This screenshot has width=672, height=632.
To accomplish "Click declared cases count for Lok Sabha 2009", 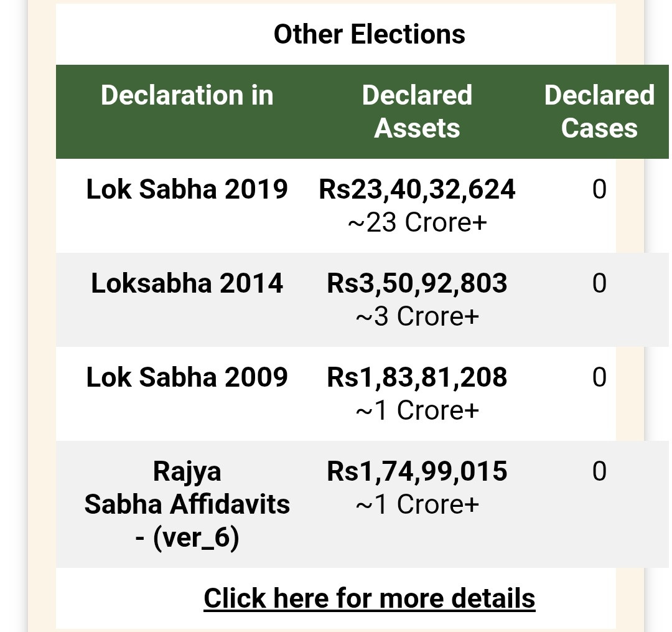I will (599, 377).
